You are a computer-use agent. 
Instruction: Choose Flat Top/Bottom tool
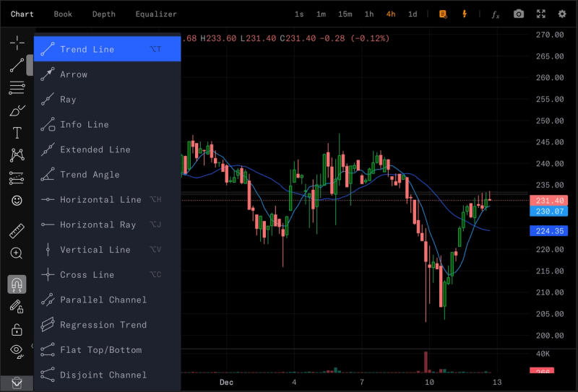pyautogui.click(x=107, y=349)
